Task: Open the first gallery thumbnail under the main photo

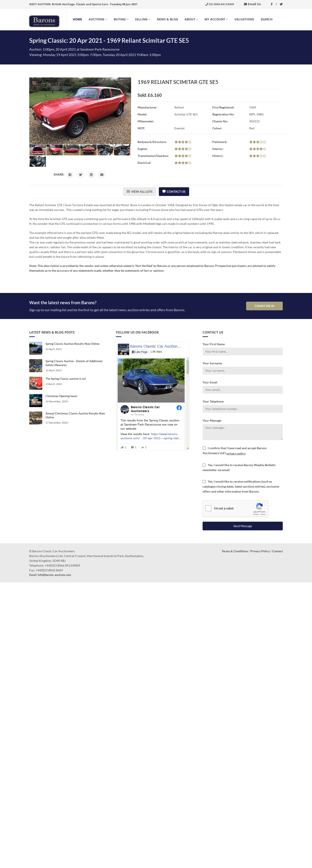Action: [38, 150]
